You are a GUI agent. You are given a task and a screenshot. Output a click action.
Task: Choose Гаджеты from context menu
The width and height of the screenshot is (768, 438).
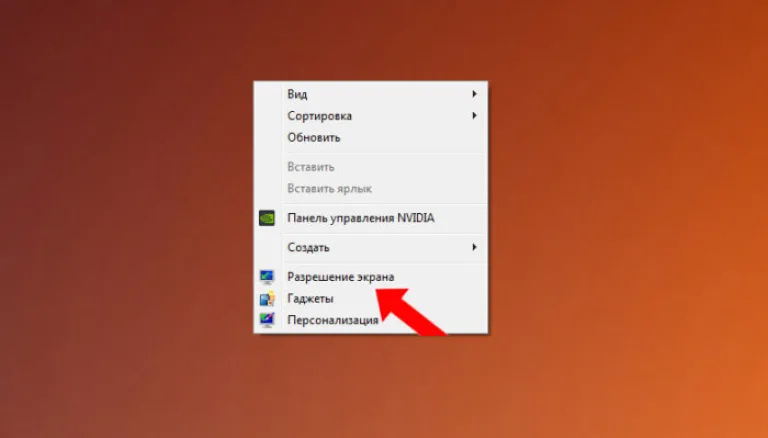[x=370, y=298]
